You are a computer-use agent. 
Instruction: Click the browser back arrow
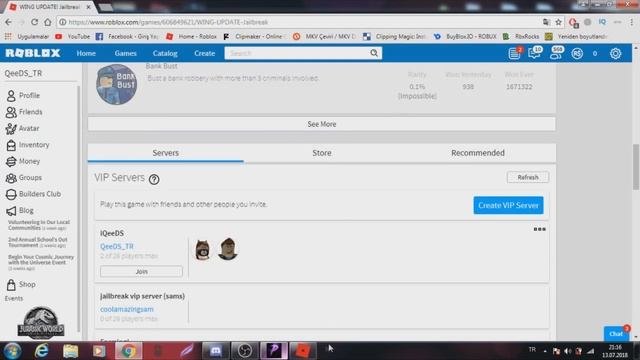click(x=9, y=22)
